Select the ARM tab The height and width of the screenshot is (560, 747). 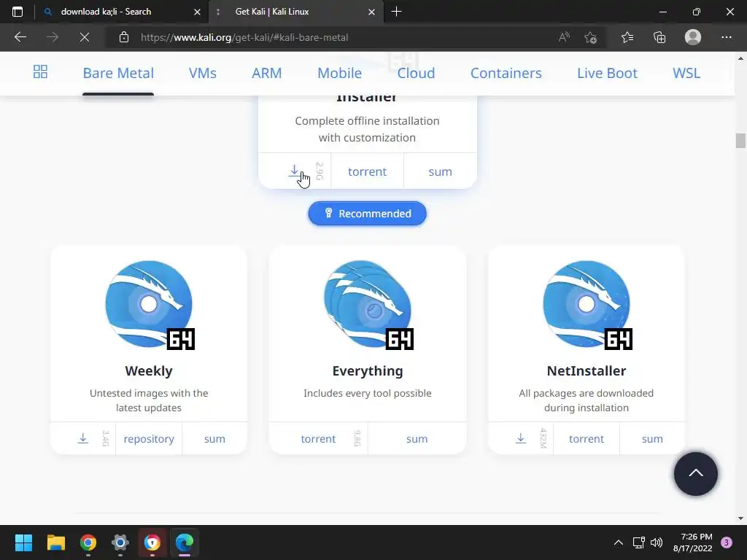(267, 73)
